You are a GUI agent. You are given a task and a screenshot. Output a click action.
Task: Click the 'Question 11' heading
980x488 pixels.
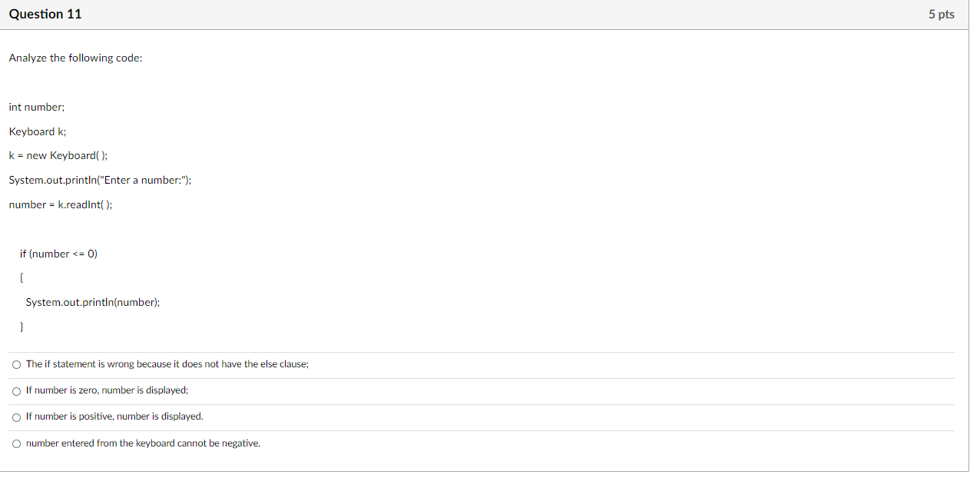(x=45, y=14)
